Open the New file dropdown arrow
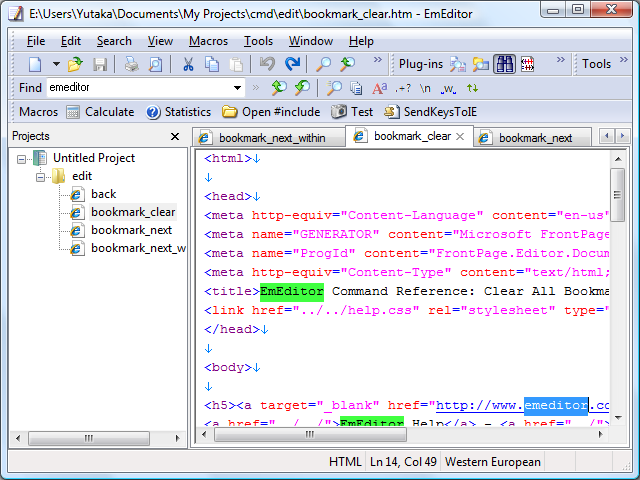The height and width of the screenshot is (480, 640). tap(56, 64)
